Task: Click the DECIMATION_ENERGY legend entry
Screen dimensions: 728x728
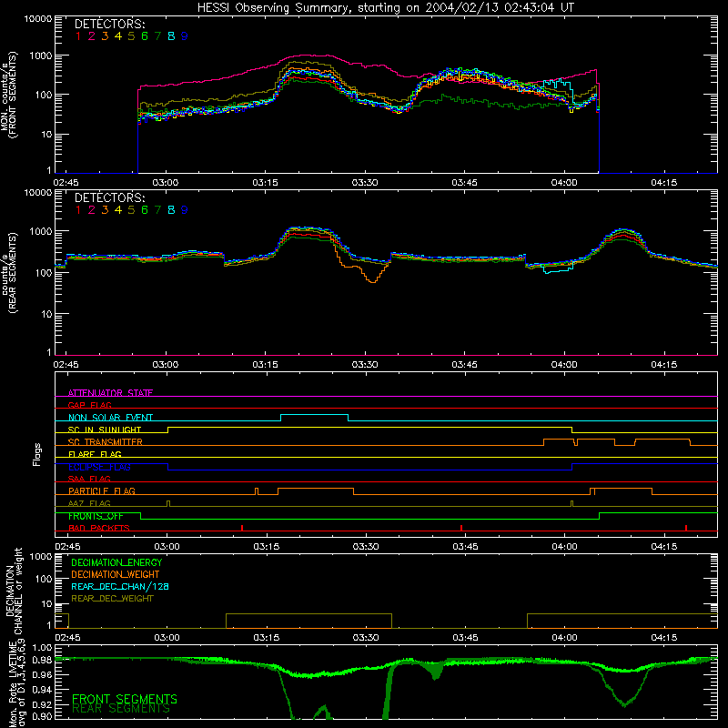Action: (x=116, y=562)
